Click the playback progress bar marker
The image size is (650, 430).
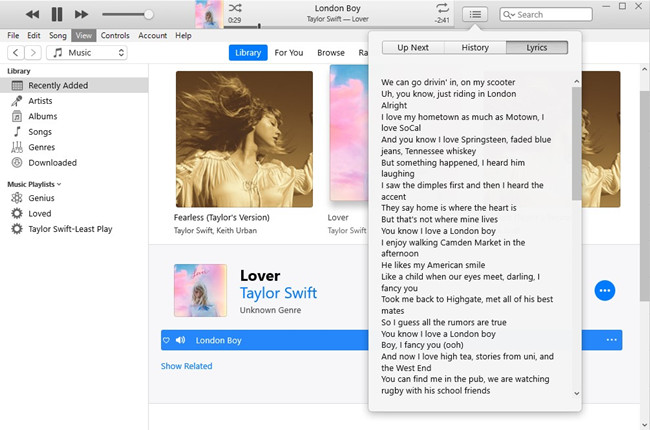(259, 26)
